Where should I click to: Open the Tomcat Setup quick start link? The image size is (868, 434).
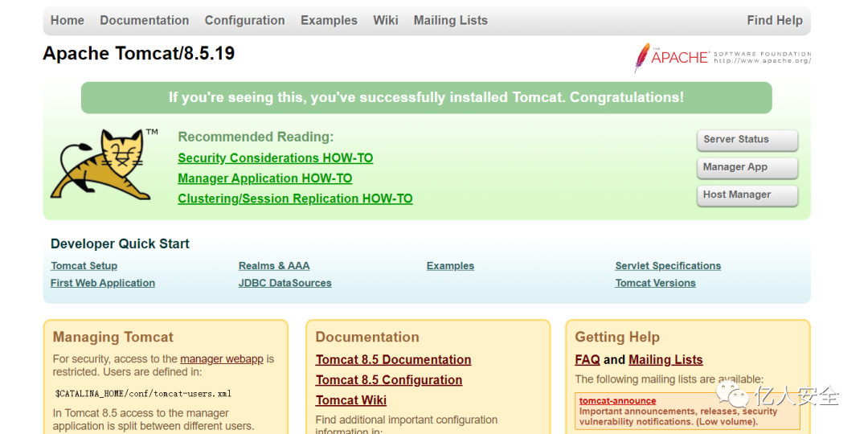tap(84, 266)
